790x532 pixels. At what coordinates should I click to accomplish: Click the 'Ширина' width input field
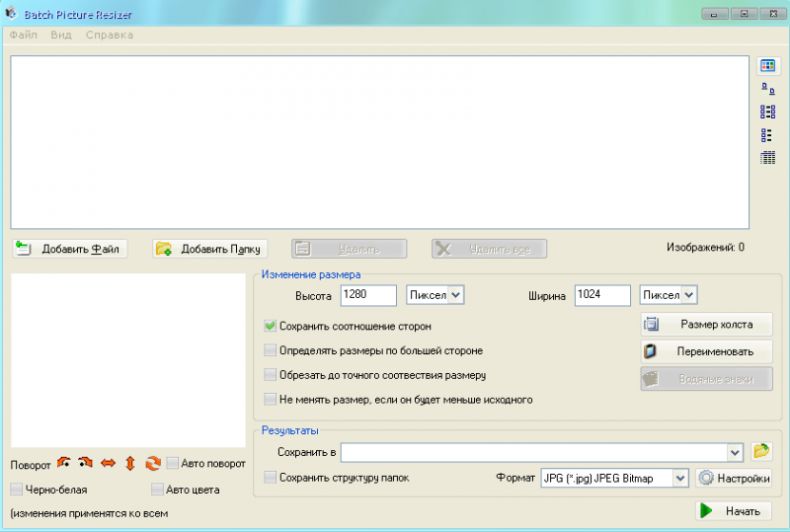601,295
